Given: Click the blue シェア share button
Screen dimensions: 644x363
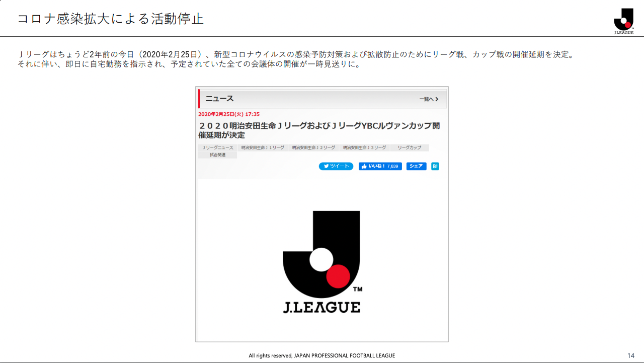Looking at the screenshot, I should pos(416,166).
